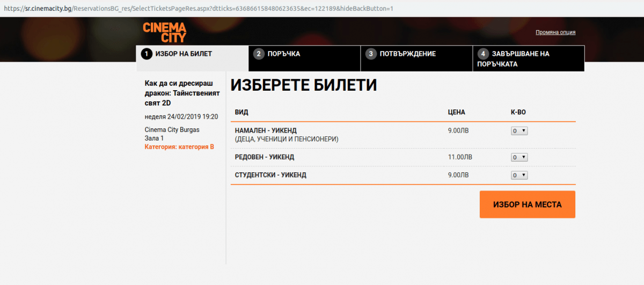Click step number 1 circle icon
This screenshot has height=285, width=644.
coord(147,54)
